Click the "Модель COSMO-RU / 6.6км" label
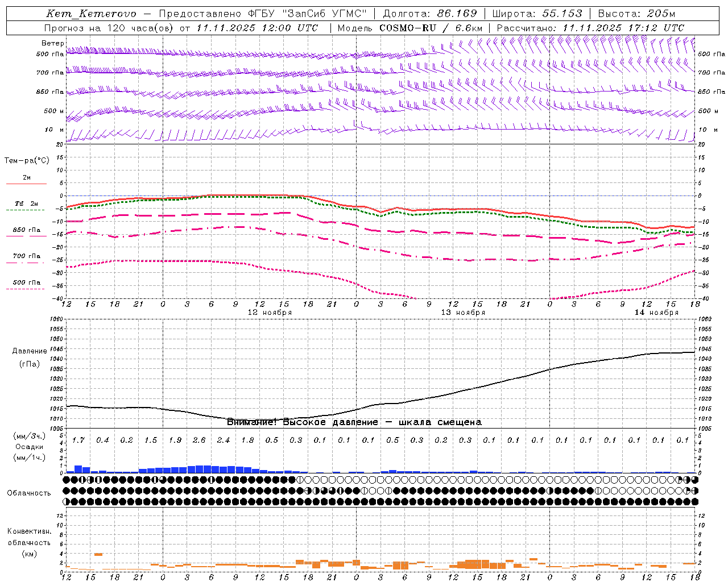 point(410,28)
